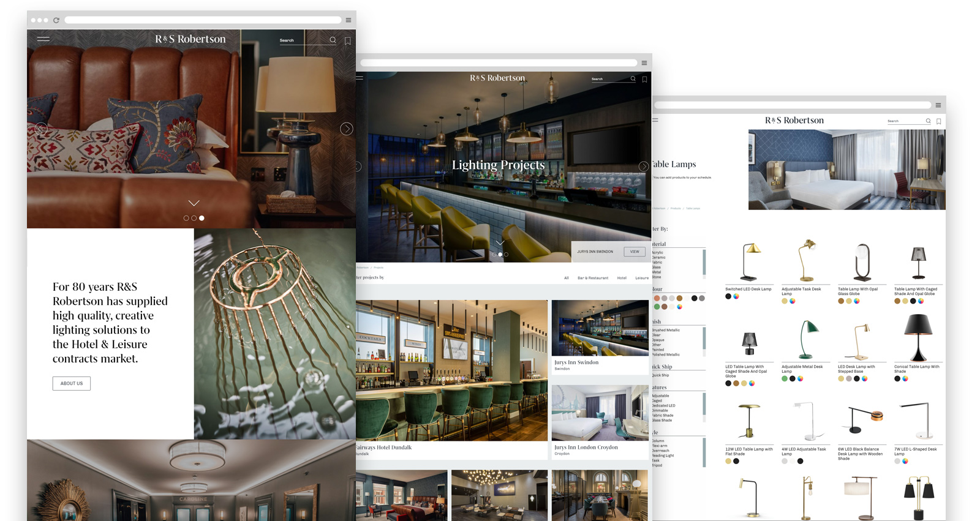Select Bar & Restaurant projects filter tab
This screenshot has height=521, width=980.
point(593,278)
